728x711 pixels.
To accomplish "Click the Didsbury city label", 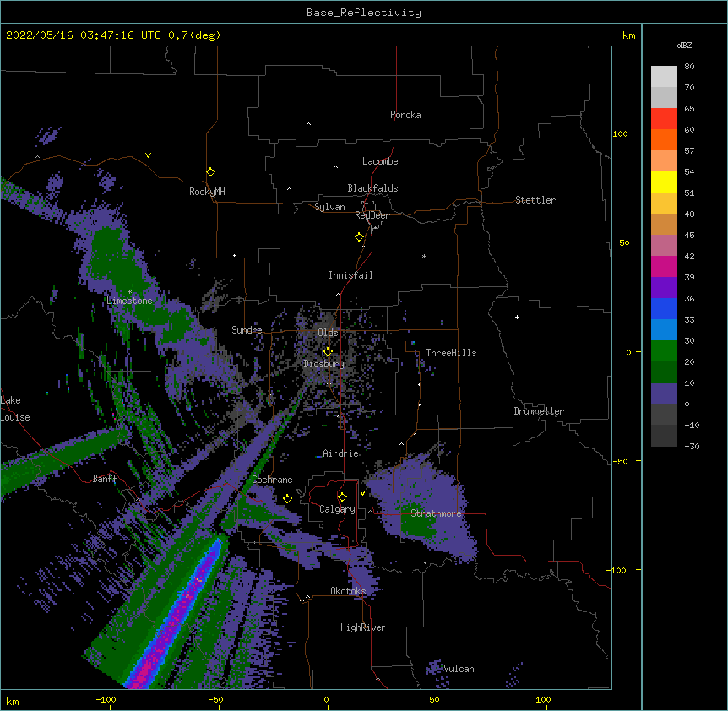I will pos(323,364).
